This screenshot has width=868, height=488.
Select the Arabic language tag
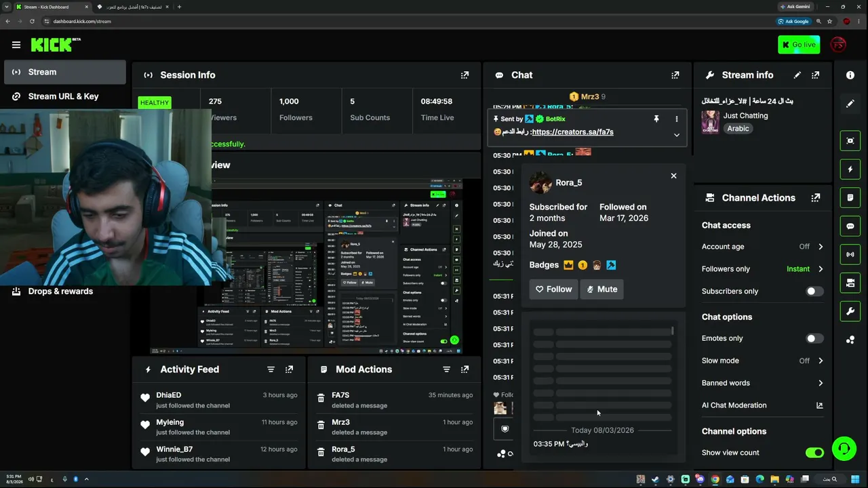coord(738,129)
